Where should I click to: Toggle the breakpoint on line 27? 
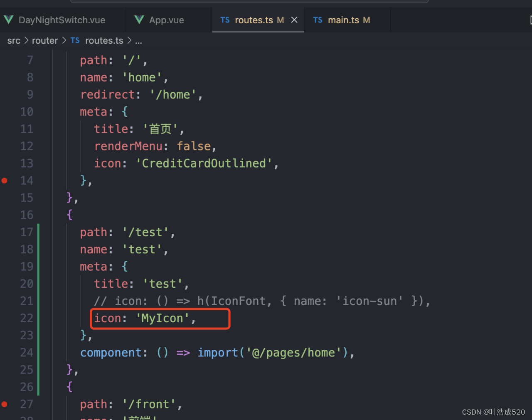coord(5,404)
